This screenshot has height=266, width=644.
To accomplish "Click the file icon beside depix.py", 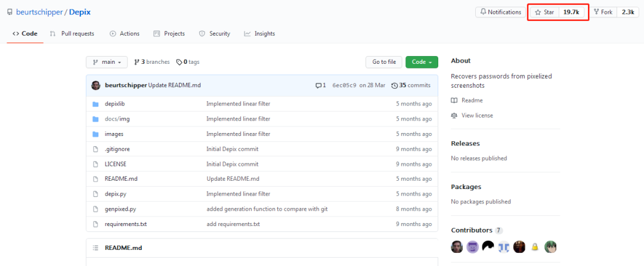I will click(x=95, y=194).
